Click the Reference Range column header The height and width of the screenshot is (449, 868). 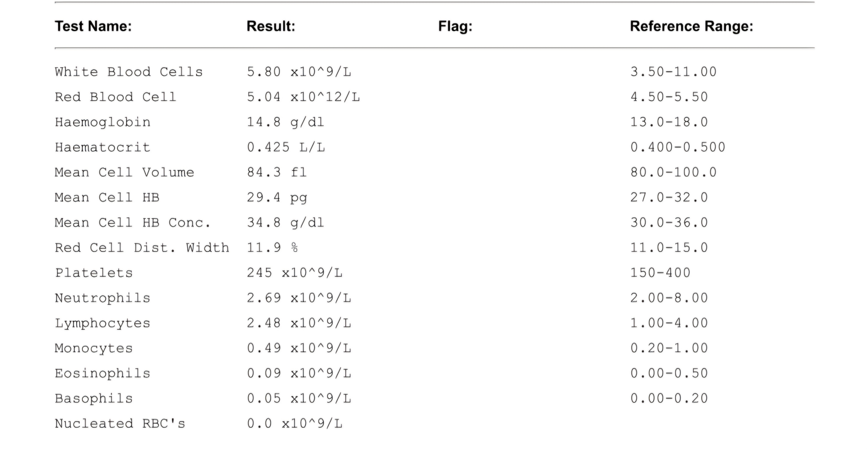(x=691, y=26)
